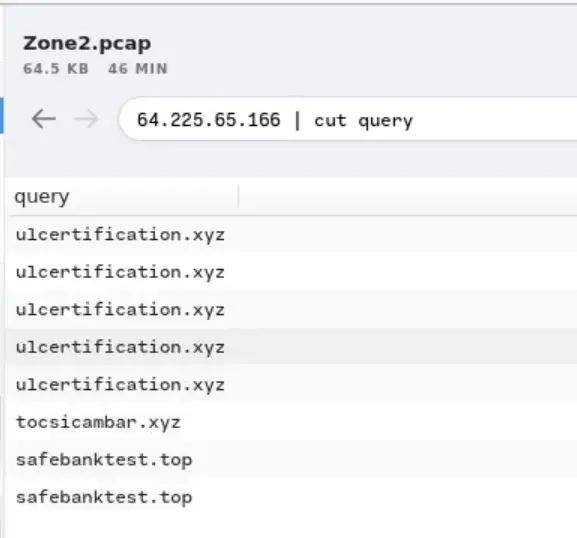The width and height of the screenshot is (577, 538).
Task: Click empty header area beside query column
Action: tap(408, 197)
